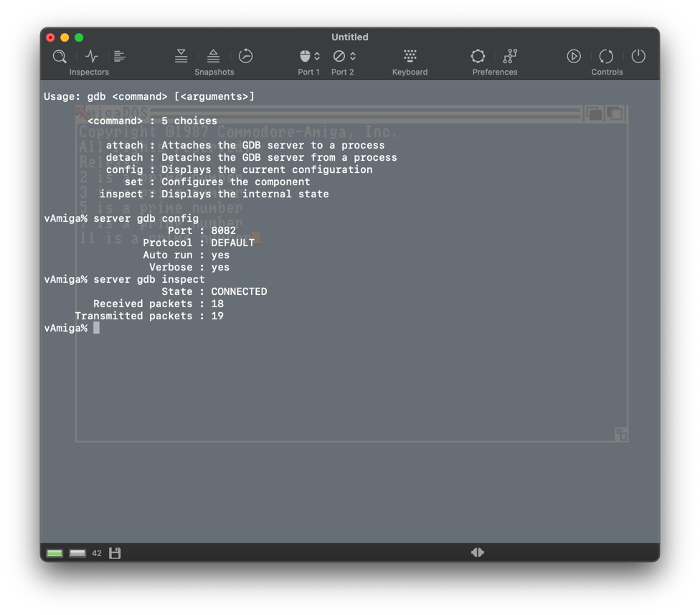This screenshot has width=700, height=615.
Task: Restore a snapshot with the upward arrow icon
Action: coord(213,56)
